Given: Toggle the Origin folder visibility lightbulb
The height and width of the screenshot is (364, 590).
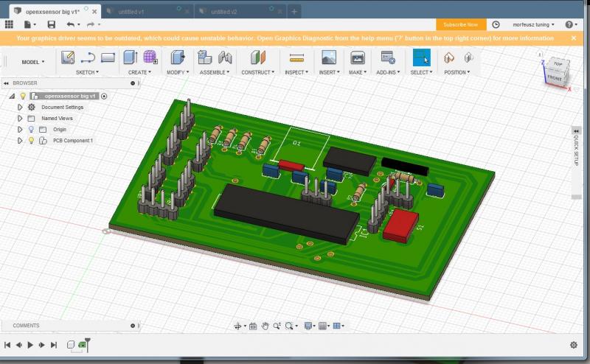Looking at the screenshot, I should pos(31,129).
